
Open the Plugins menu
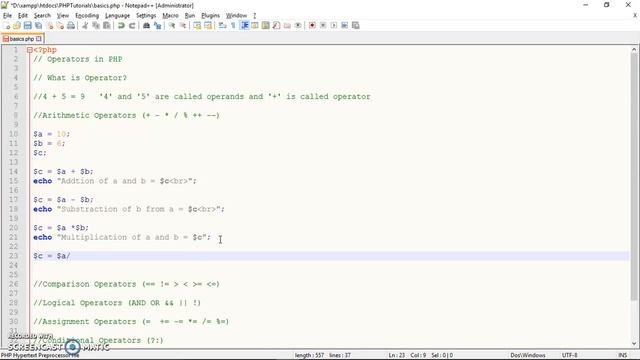211,16
